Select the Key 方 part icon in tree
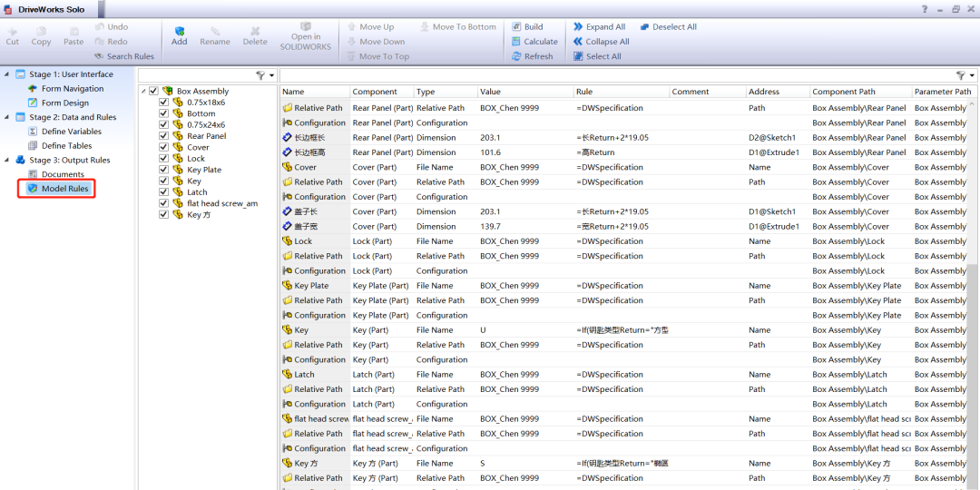Image resolution: width=980 pixels, height=490 pixels. 178,214
